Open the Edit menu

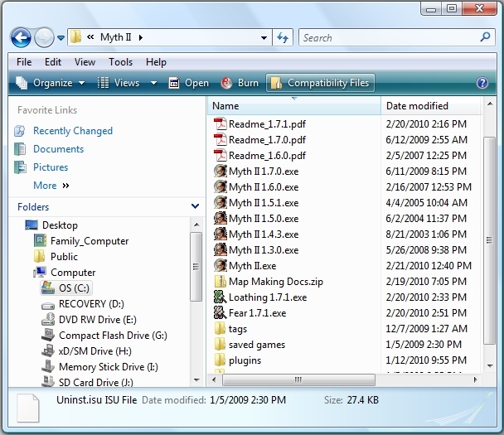click(53, 61)
